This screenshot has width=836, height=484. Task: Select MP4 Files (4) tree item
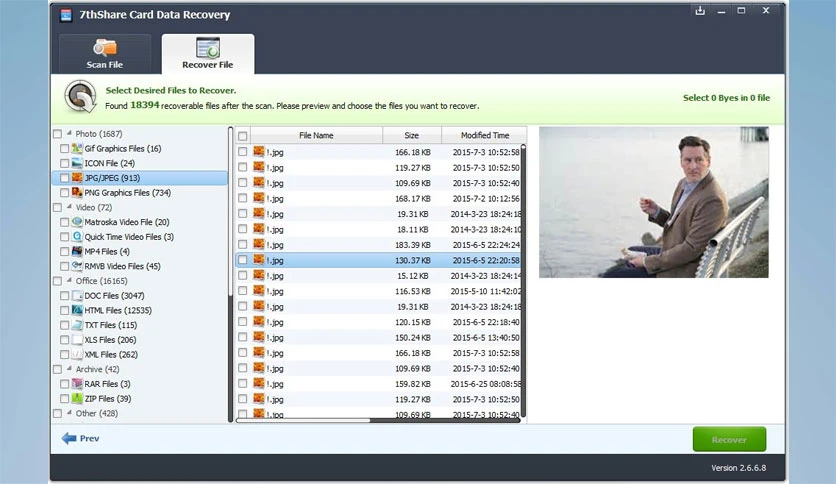coord(107,251)
